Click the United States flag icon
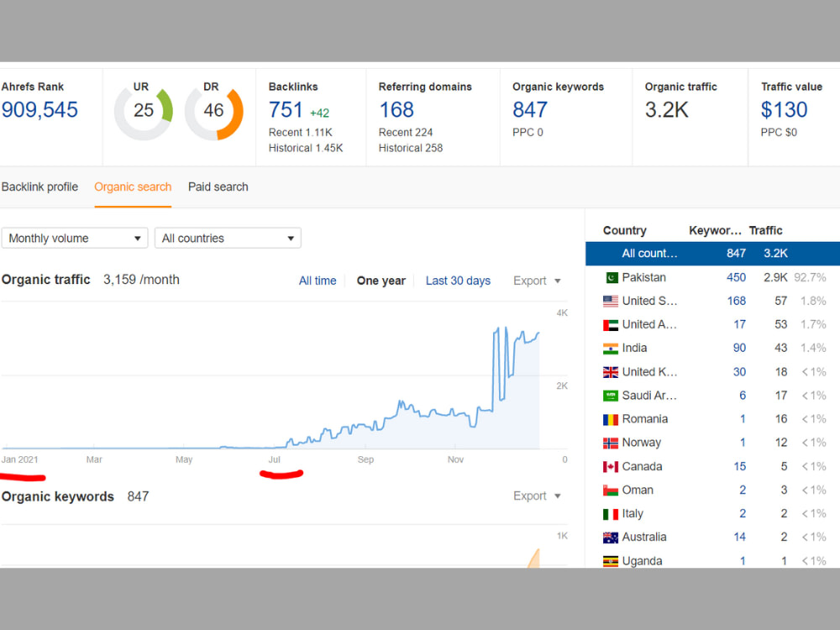Screen dimensions: 840x630 pos(610,301)
